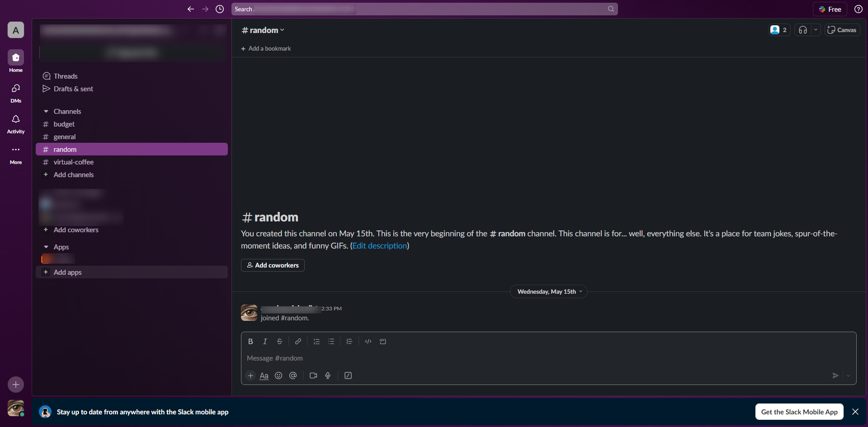
Task: Click the message author's avatar
Action: (x=249, y=313)
